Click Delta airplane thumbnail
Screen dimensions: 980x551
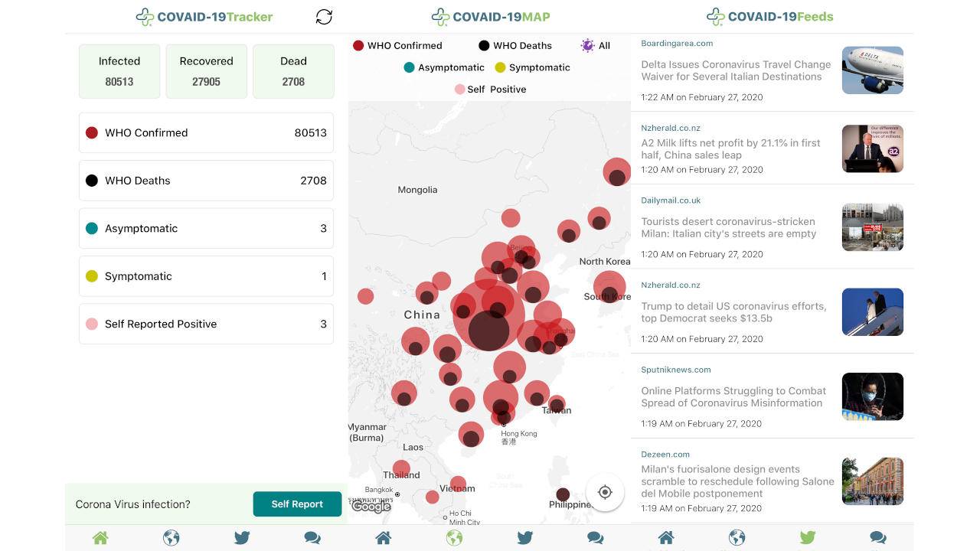(x=873, y=70)
